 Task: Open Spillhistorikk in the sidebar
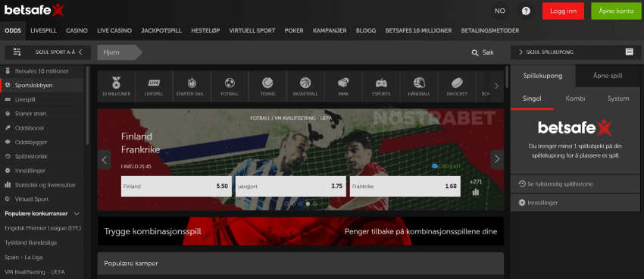42,156
